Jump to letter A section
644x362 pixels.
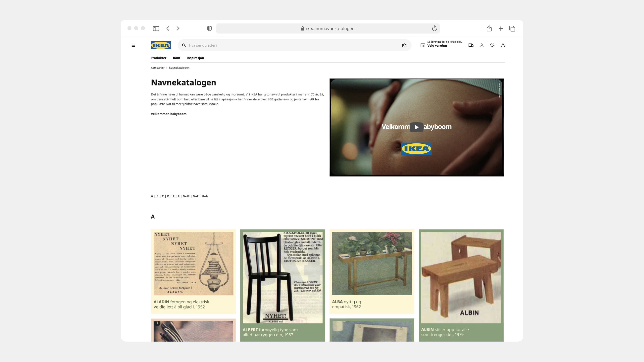152,196
